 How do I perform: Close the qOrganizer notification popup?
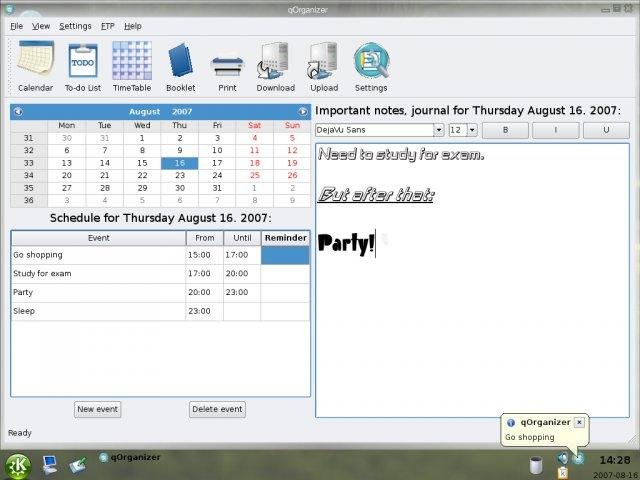click(x=579, y=422)
